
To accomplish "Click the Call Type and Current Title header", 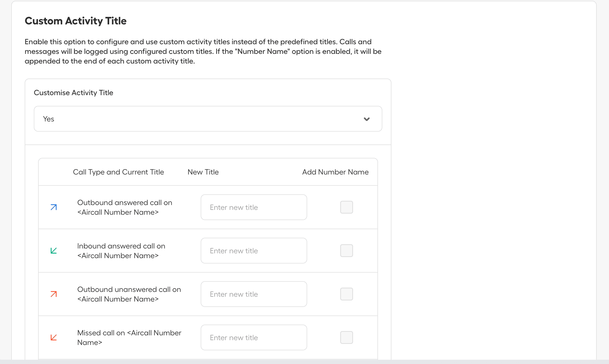I will tap(119, 172).
